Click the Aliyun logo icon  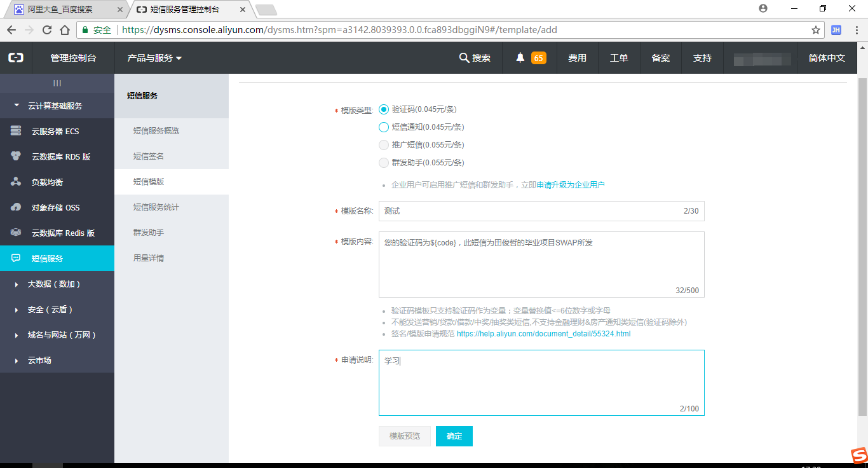pos(16,58)
